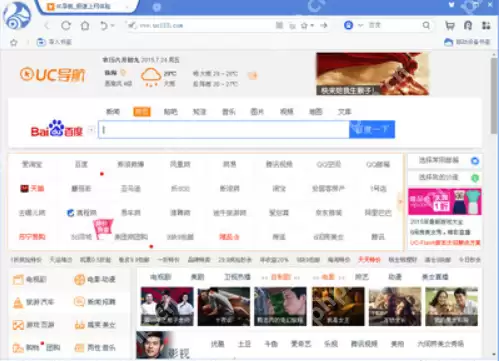Open cloud bookmark sync at bar's right end
Screen dimensions: 499x361
pos(467,42)
